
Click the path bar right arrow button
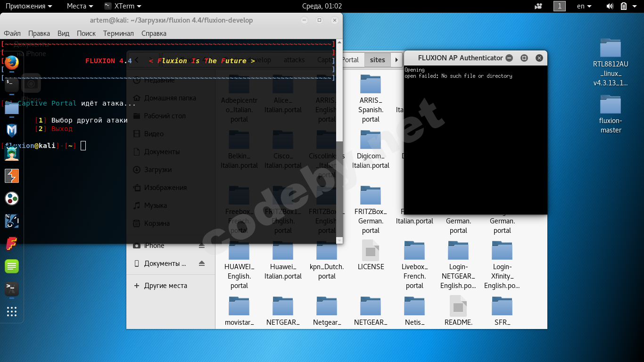[x=396, y=60]
